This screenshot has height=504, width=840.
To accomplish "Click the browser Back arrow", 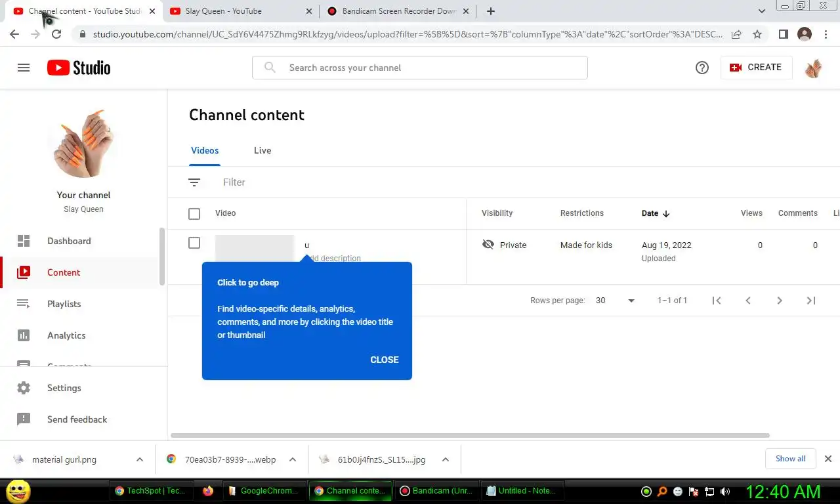I will click(x=14, y=34).
